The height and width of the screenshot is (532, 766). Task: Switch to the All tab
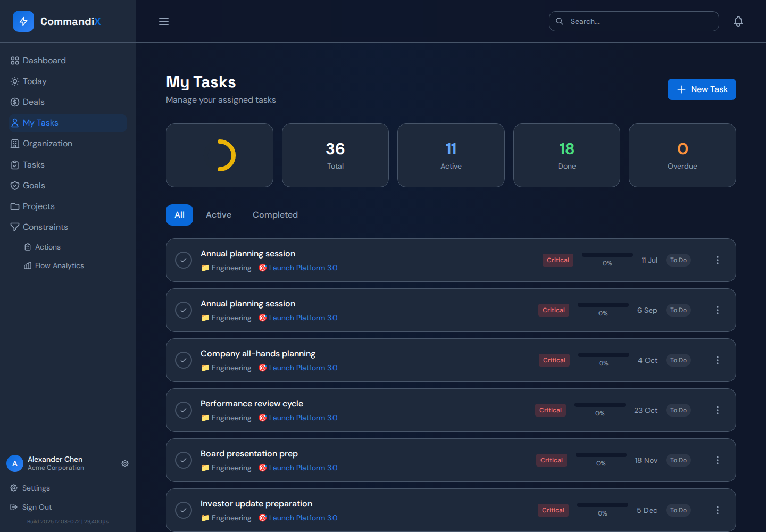pos(179,215)
